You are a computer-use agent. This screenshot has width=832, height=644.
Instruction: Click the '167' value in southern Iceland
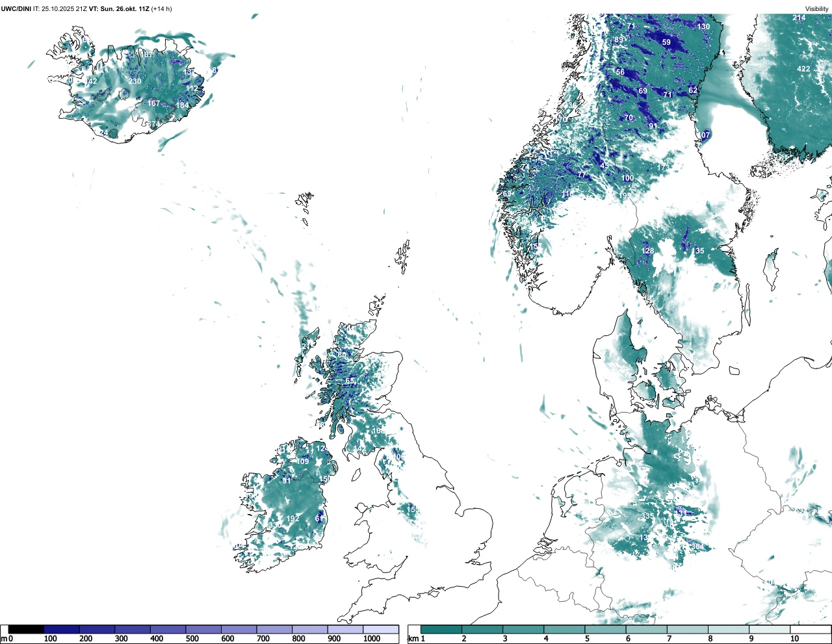click(x=153, y=103)
